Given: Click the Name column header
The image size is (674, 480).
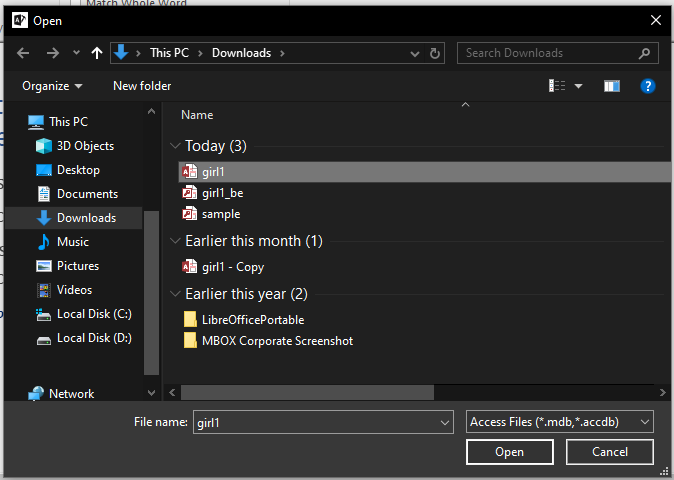Looking at the screenshot, I should pyautogui.click(x=197, y=115).
